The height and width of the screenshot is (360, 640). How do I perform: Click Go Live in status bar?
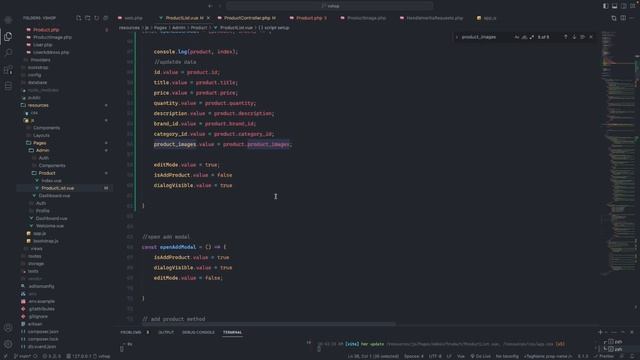[x=481, y=356]
